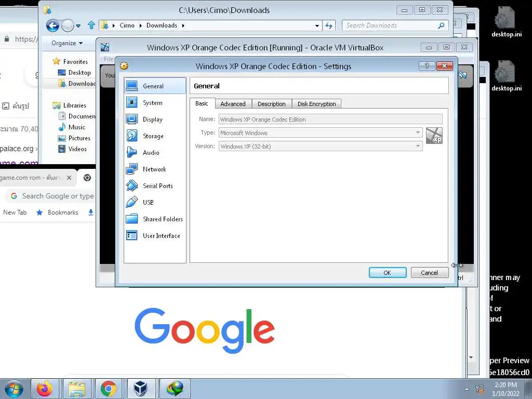The height and width of the screenshot is (399, 532).
Task: Click the Explorer refresh button
Action: 329,25
